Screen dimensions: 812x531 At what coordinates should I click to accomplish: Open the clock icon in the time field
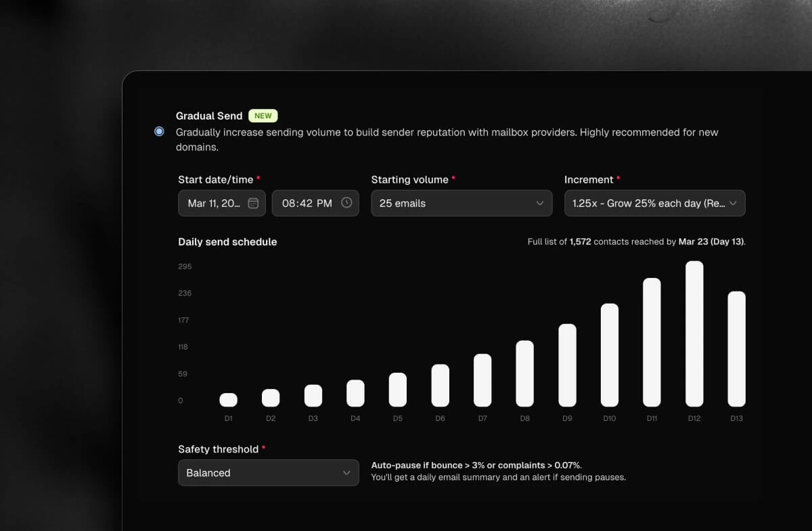(347, 203)
